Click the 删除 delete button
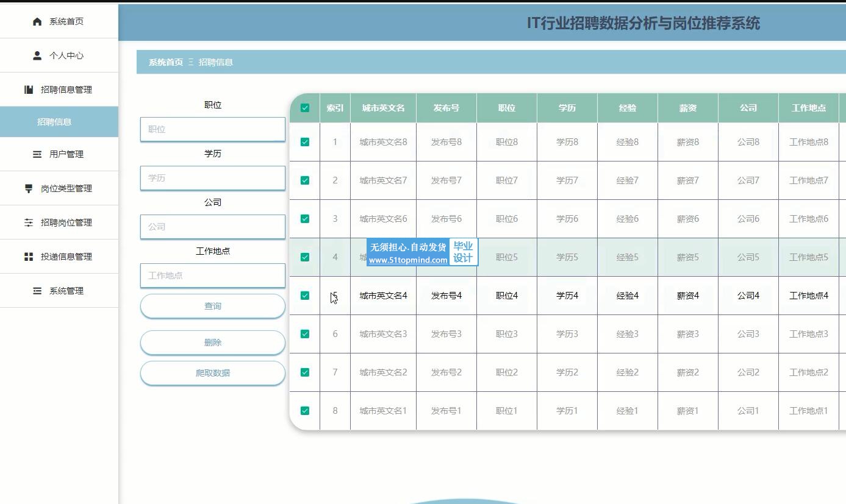The image size is (846, 504). (213, 343)
